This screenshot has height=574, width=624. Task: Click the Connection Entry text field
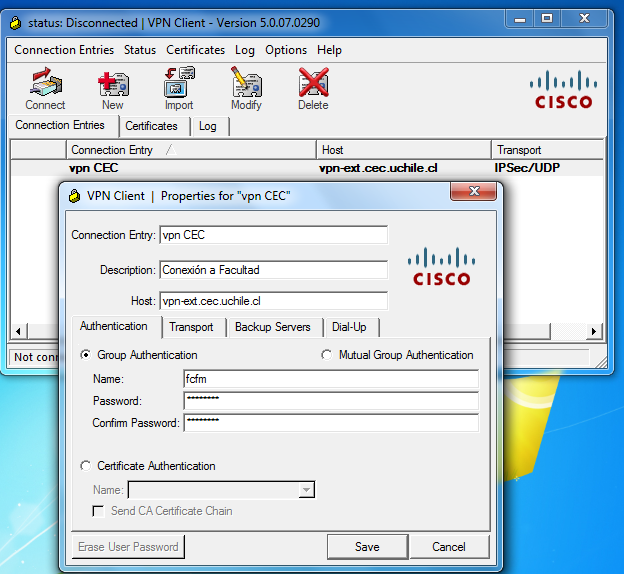(x=273, y=235)
